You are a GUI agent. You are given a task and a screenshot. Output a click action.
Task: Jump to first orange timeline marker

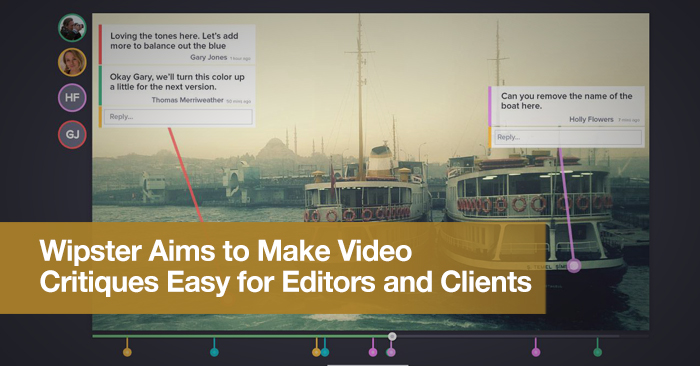[127, 352]
